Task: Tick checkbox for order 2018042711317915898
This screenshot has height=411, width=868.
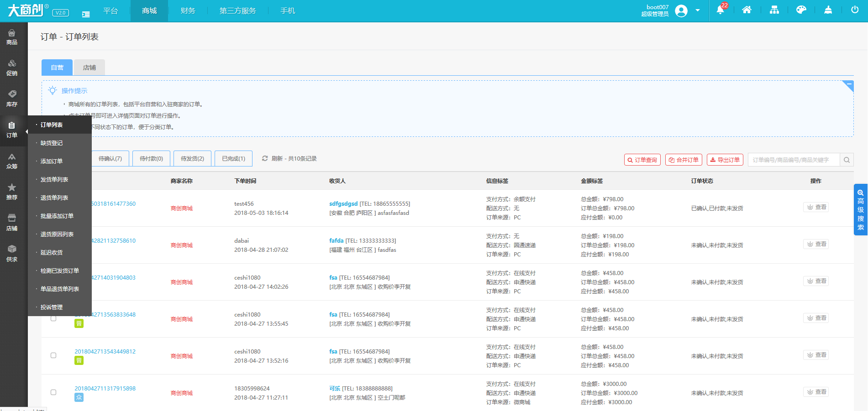Action: (x=53, y=392)
